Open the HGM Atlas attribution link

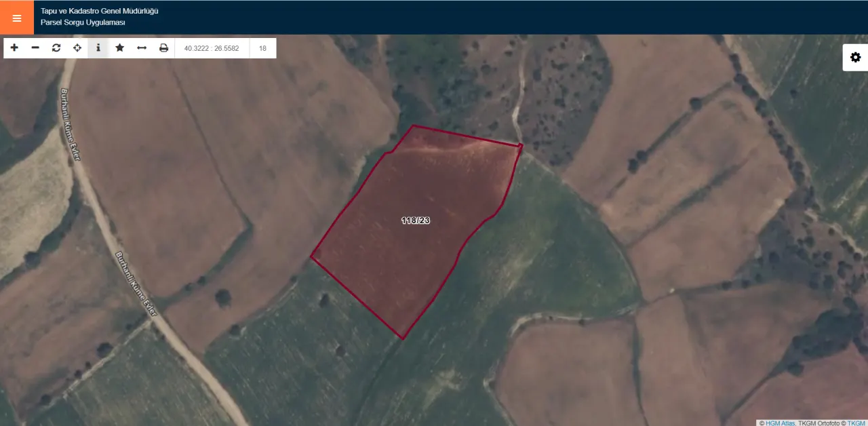[781, 423]
